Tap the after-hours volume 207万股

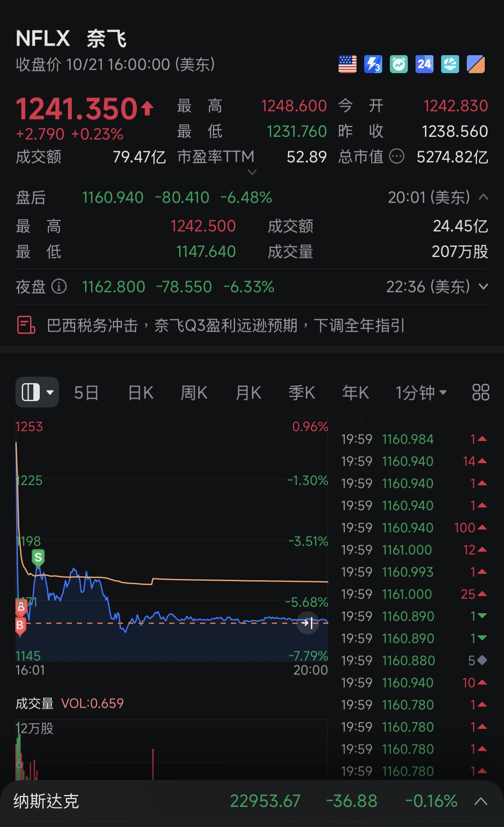point(460,251)
